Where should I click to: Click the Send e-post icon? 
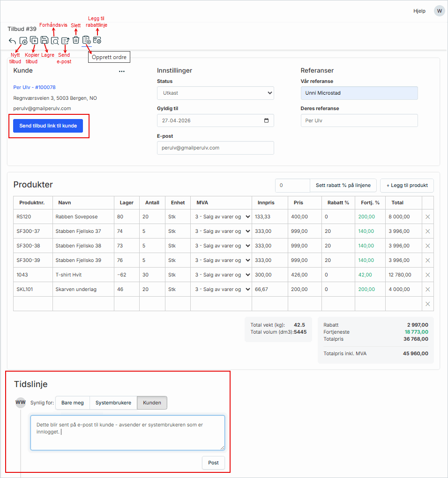click(66, 41)
